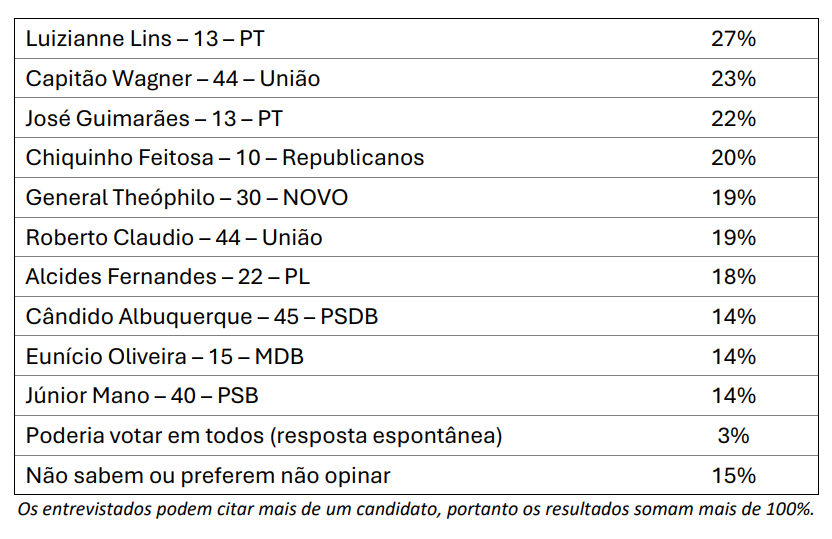
Task: Click the 22% value for José Guimarães
Action: (733, 119)
